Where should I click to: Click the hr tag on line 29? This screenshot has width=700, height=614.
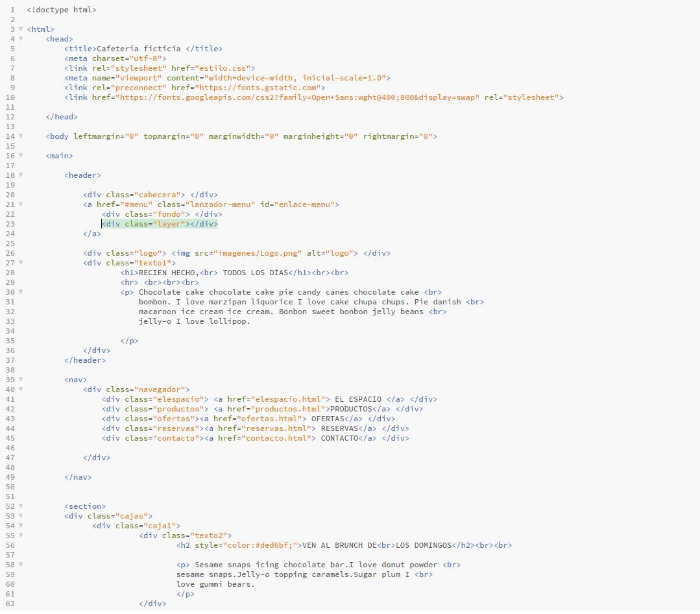130,283
